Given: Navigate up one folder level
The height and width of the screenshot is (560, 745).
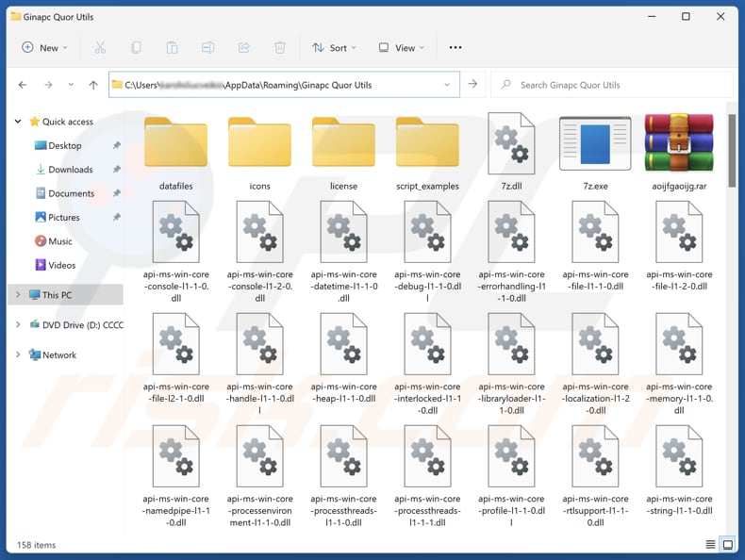Looking at the screenshot, I should coord(93,85).
